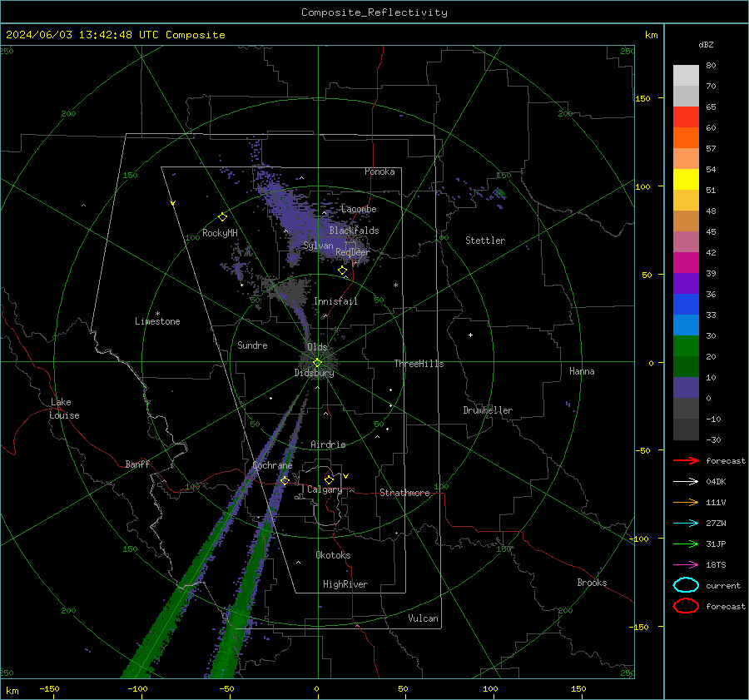Screen dimensions: 749x700
Task: Click yellow diamond marker near RockyMH
Action: pos(222,217)
